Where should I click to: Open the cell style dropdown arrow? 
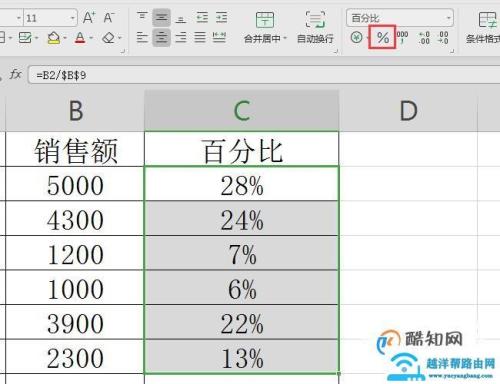click(x=36, y=38)
